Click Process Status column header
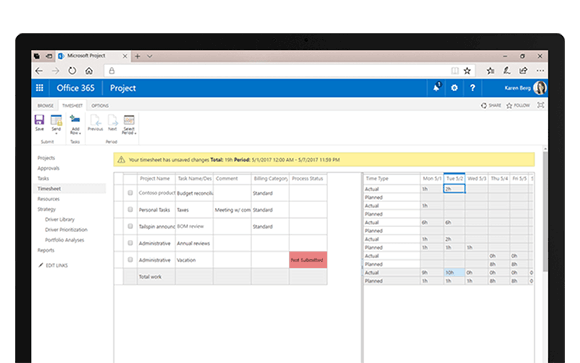The height and width of the screenshot is (363, 580). pyautogui.click(x=308, y=178)
